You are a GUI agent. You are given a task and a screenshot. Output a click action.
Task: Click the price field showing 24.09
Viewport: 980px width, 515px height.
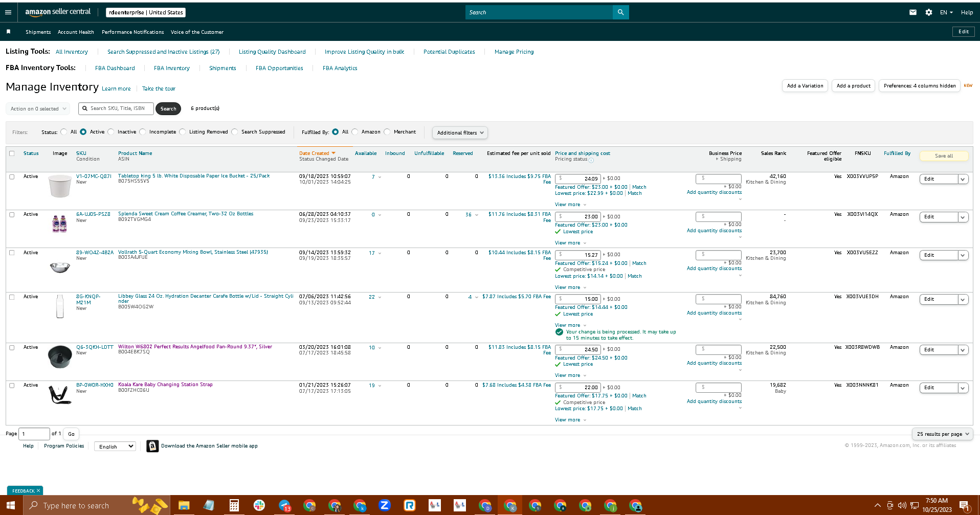pos(577,178)
